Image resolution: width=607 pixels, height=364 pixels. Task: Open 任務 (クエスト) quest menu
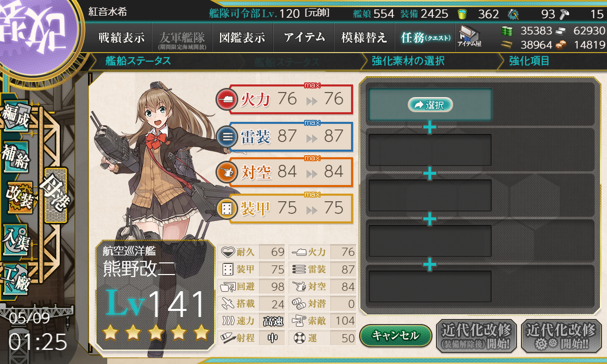(x=424, y=37)
